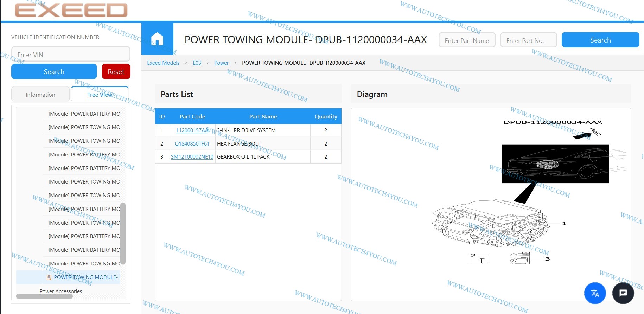Click the VEHICLE IDENTIFICATION NUMBER label
The width and height of the screenshot is (644, 314).
55,37
